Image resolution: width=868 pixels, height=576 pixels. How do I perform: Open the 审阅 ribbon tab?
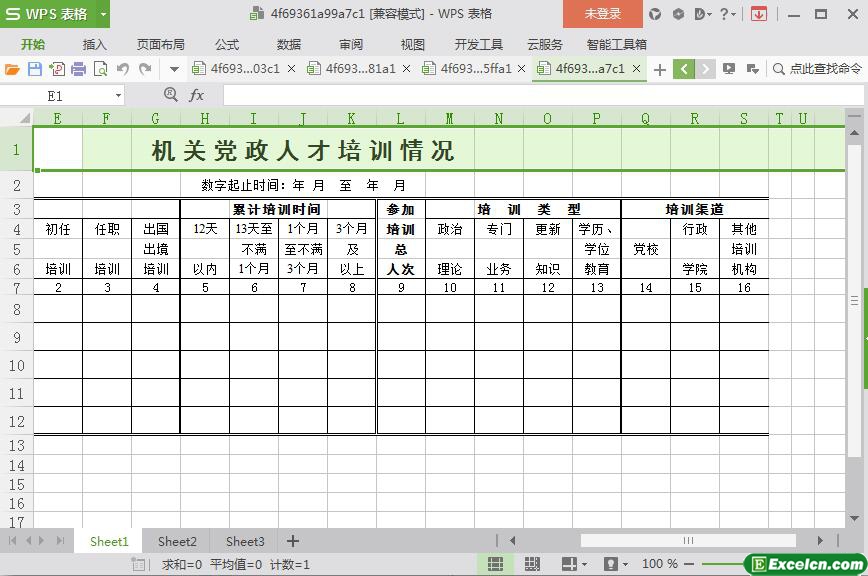pos(351,44)
